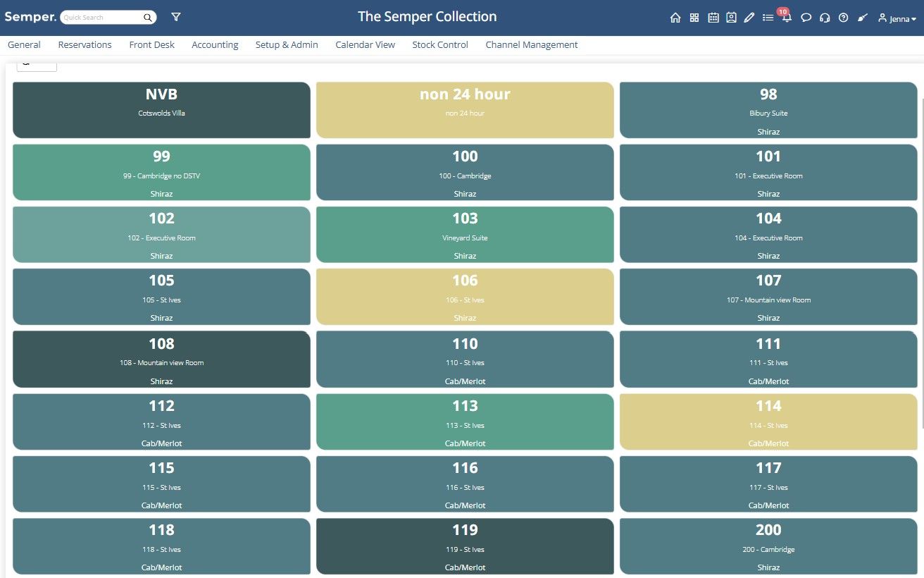924x578 pixels.
Task: Open the chat bubble icon
Action: pyautogui.click(x=806, y=18)
